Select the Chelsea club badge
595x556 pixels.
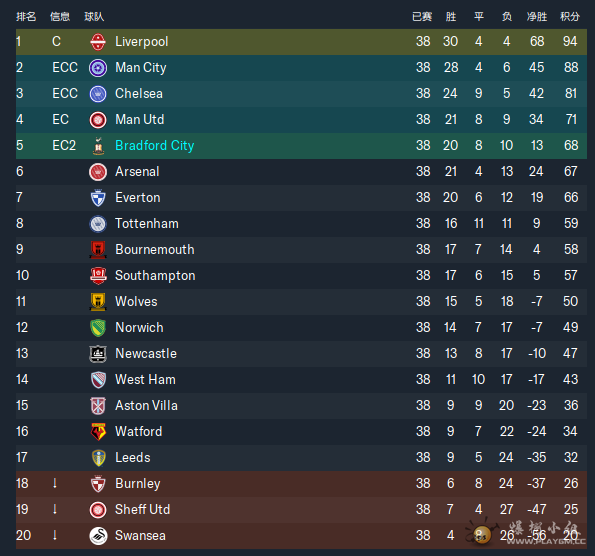pyautogui.click(x=98, y=94)
